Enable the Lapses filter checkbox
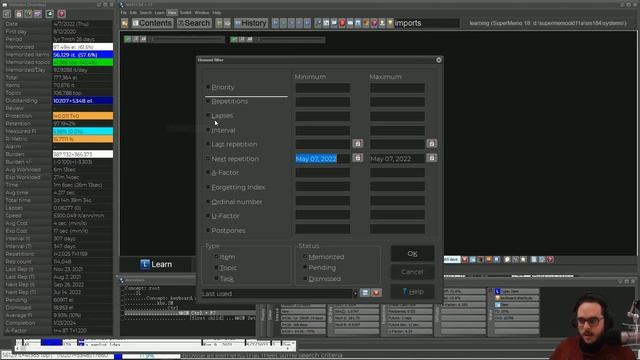 pos(208,116)
